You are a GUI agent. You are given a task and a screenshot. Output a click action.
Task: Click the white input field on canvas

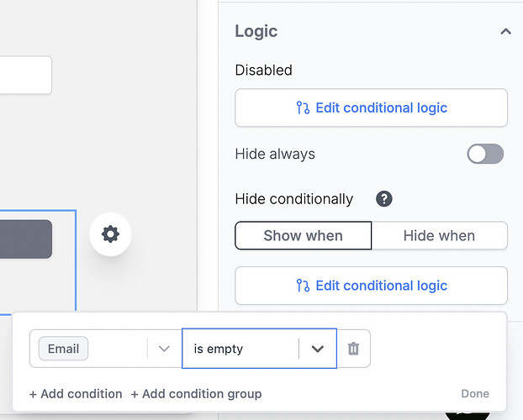25,76
